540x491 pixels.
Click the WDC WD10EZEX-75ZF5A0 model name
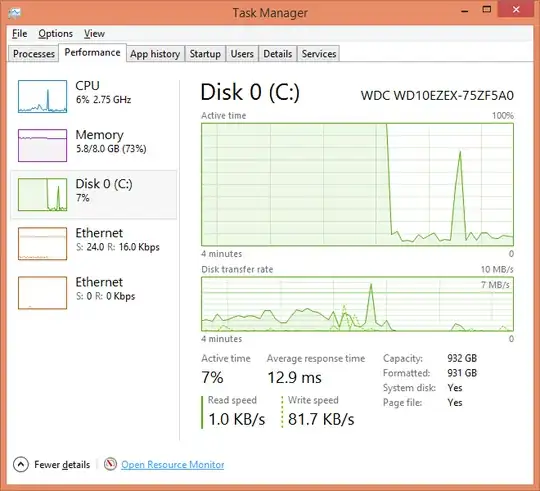[437, 95]
